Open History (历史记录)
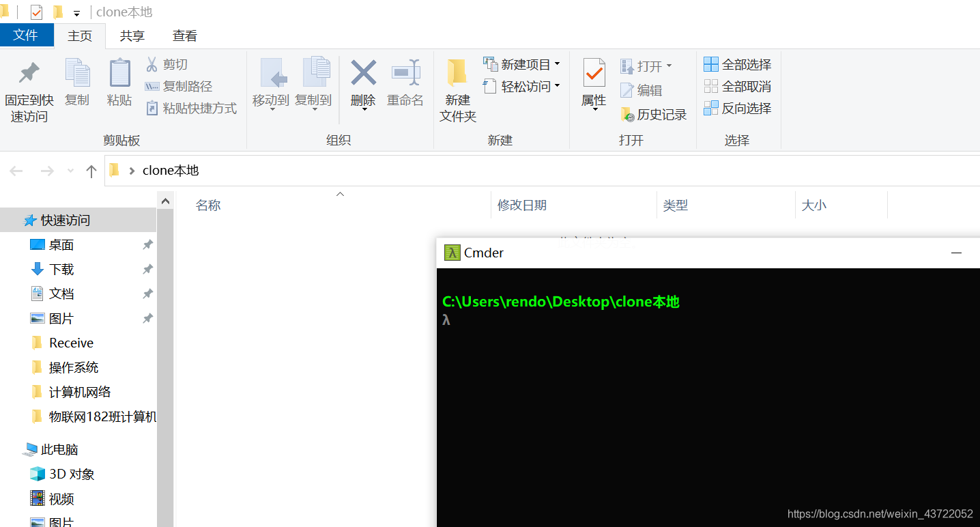980x527 pixels. [653, 115]
